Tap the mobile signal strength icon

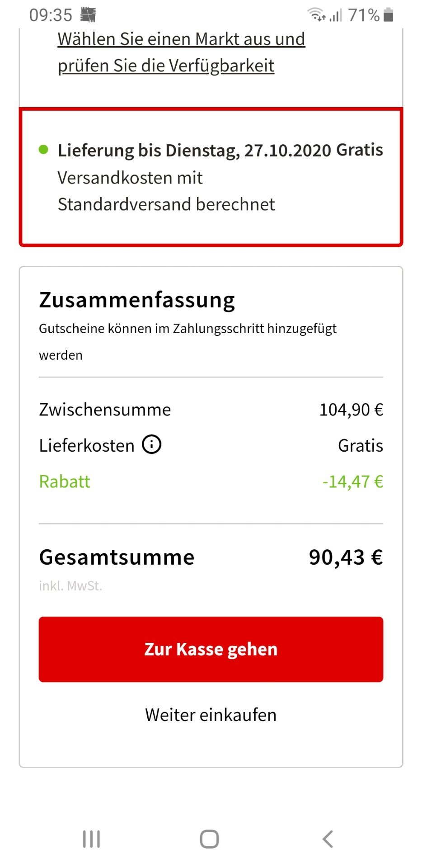(335, 16)
